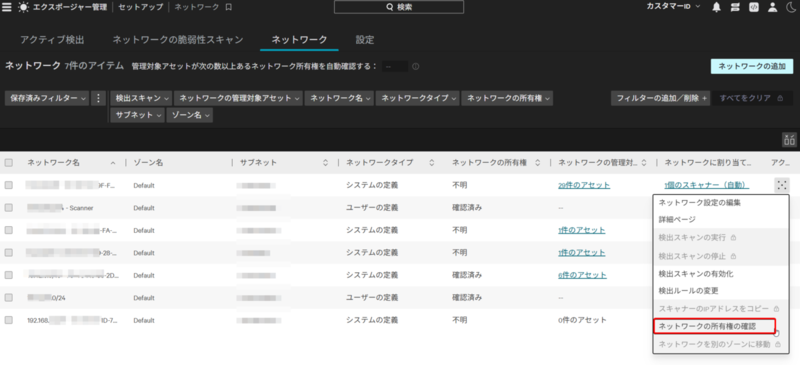This screenshot has height=365, width=800.
Task: Open the notifications bell
Action: pos(717,7)
